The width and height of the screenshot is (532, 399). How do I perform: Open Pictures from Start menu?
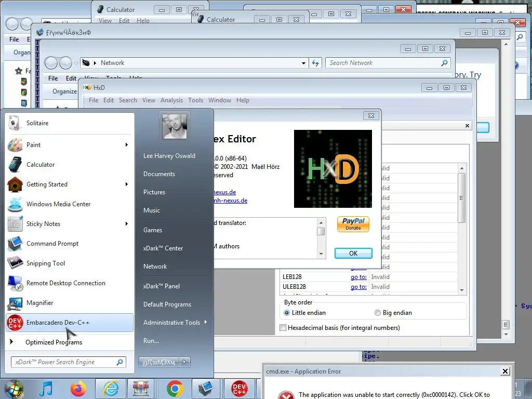coord(154,192)
